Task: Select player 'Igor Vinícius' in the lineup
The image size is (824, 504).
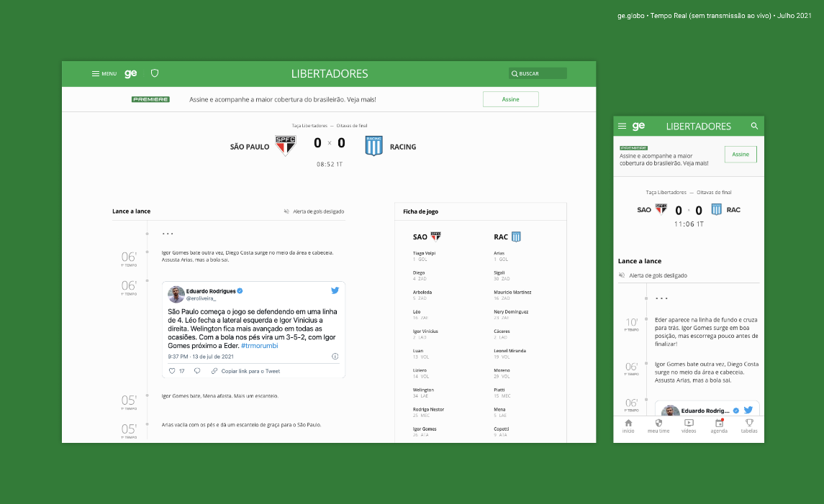Action: [425, 331]
